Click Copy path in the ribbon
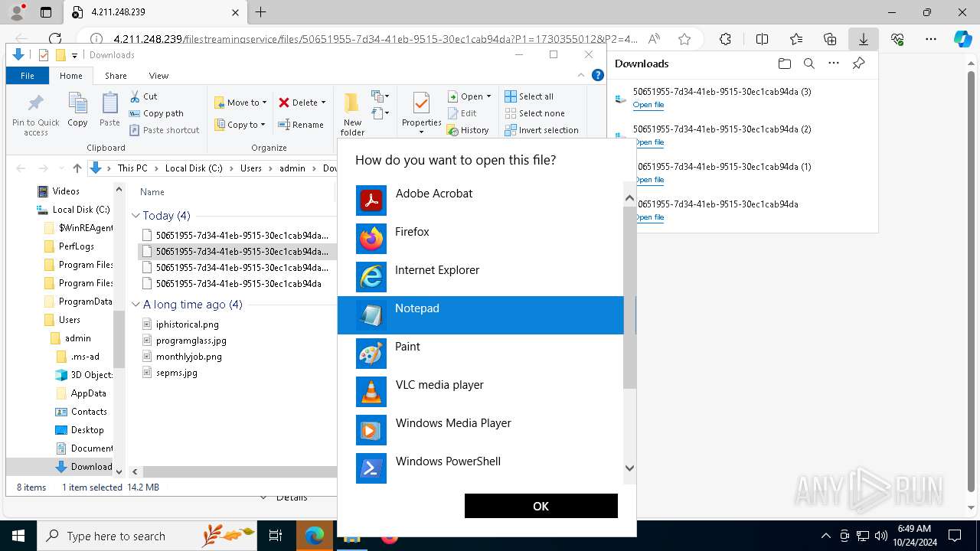Viewport: 980px width, 551px height. (157, 113)
